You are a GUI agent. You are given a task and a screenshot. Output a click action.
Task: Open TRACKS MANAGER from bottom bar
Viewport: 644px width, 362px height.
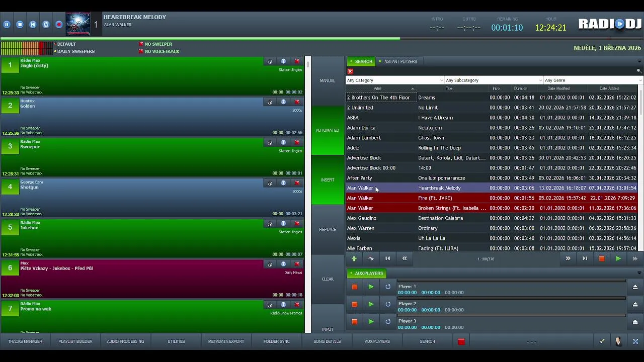point(25,341)
